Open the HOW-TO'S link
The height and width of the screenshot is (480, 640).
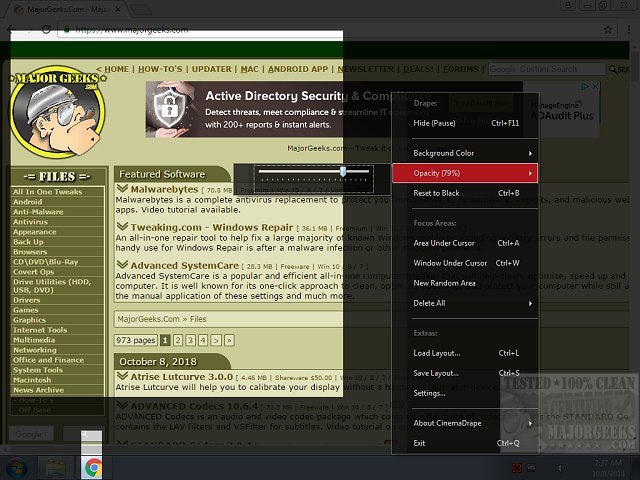(x=160, y=69)
